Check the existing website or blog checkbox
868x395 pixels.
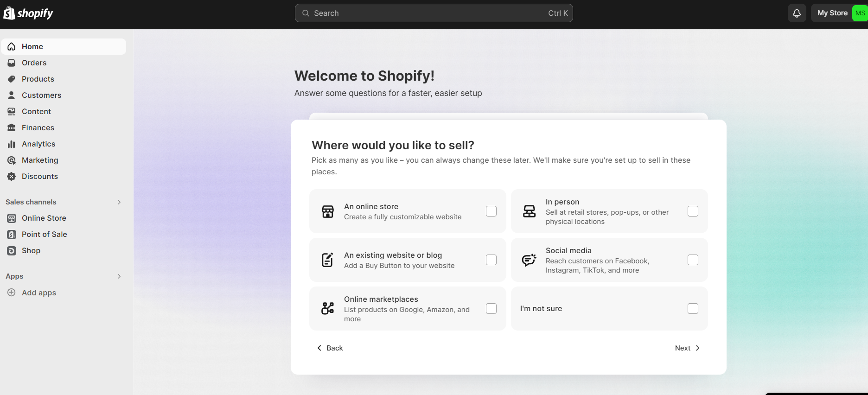click(x=491, y=260)
